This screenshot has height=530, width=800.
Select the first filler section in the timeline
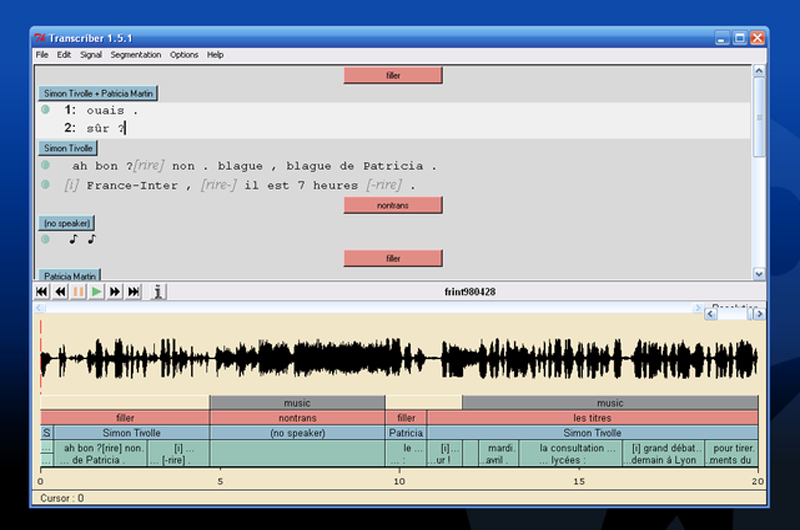[125, 418]
